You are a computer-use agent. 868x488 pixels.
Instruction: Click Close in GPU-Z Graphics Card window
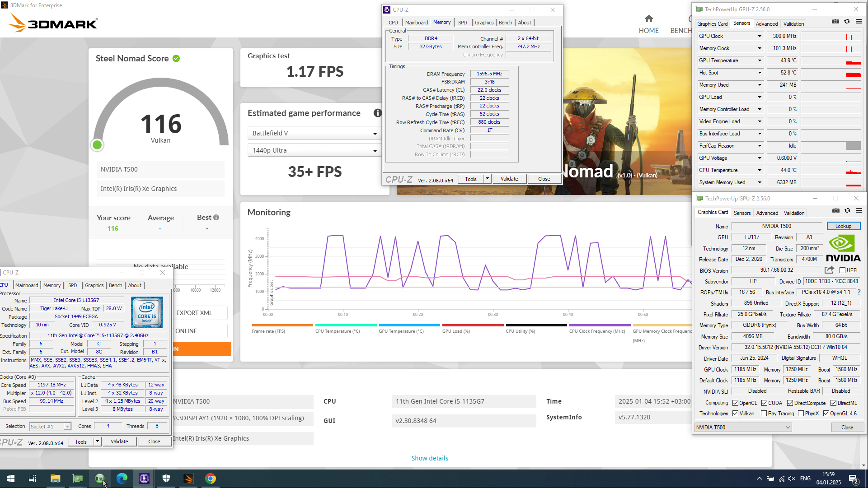847,428
